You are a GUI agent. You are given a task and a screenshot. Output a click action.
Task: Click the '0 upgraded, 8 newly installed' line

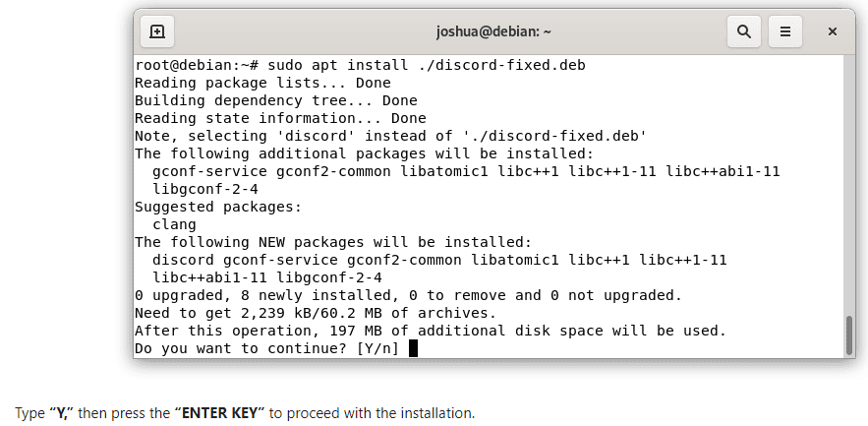408,295
